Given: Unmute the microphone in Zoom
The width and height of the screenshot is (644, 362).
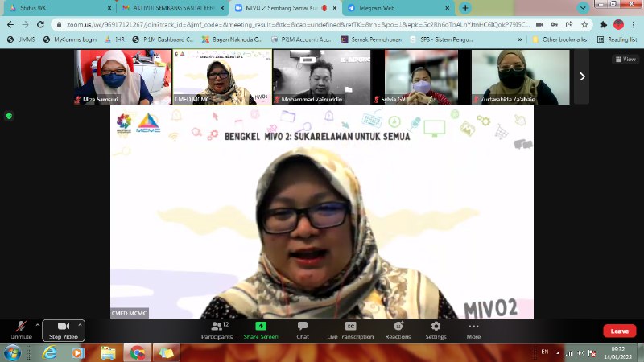Looking at the screenshot, I should 22,331.
